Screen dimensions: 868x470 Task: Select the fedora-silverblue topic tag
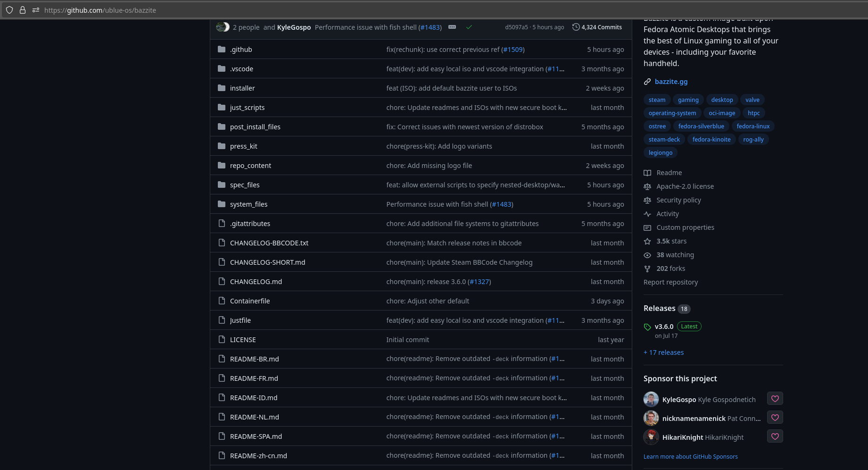(701, 126)
